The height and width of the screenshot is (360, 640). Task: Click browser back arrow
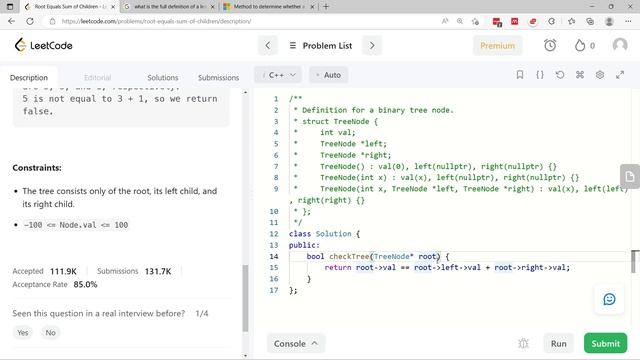11,21
